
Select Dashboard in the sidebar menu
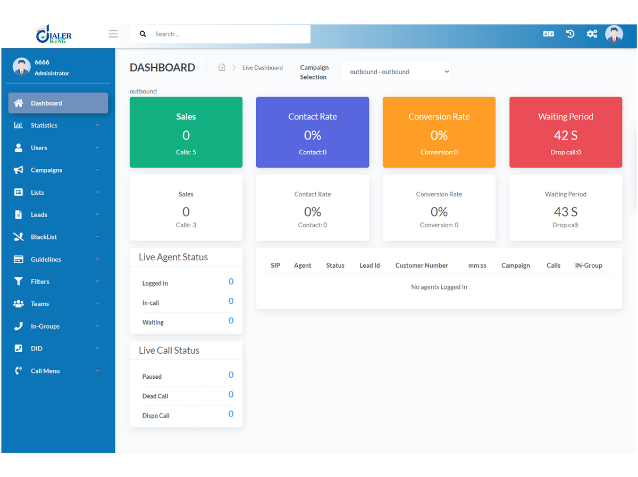coord(58,103)
